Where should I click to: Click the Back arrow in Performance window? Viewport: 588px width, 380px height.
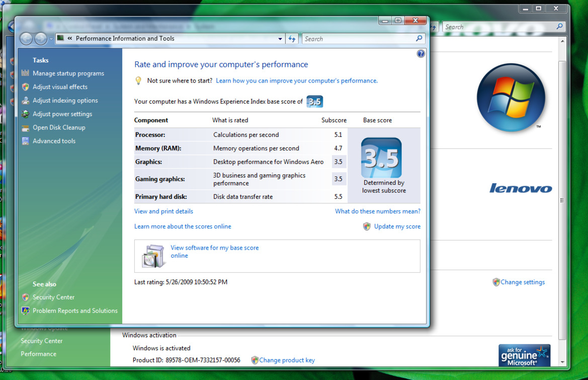[26, 39]
